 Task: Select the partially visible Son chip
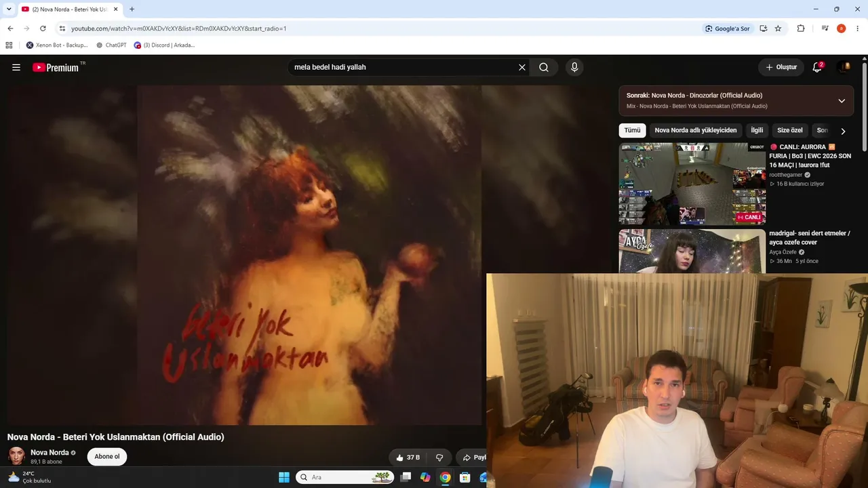tap(821, 130)
